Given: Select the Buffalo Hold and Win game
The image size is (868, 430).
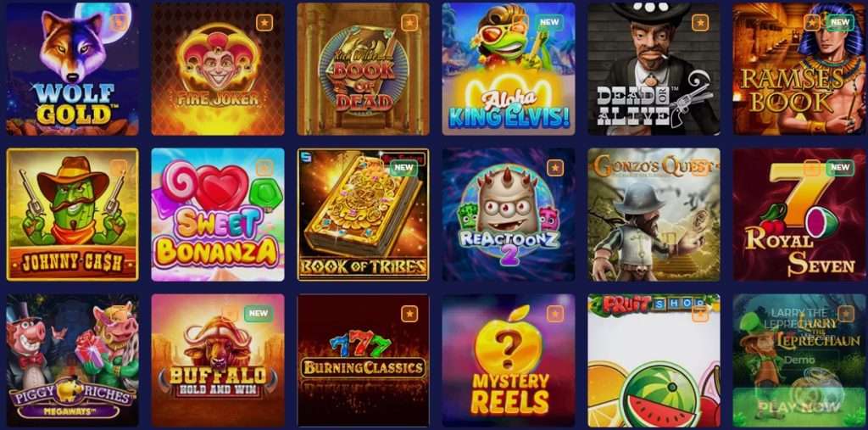Looking at the screenshot, I should click(218, 360).
